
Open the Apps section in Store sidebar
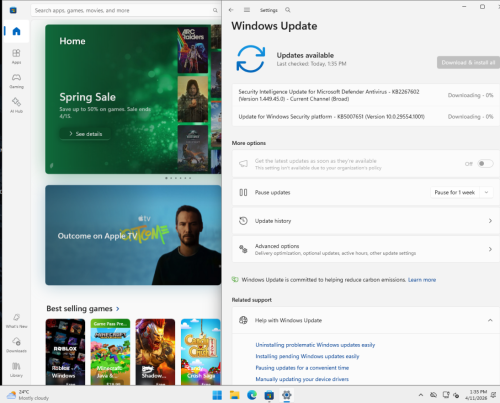[16, 57]
